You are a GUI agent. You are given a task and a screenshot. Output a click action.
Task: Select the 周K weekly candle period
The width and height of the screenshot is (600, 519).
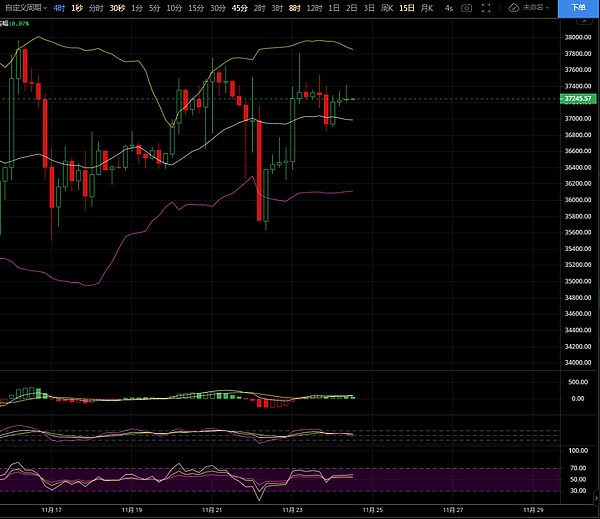[387, 8]
